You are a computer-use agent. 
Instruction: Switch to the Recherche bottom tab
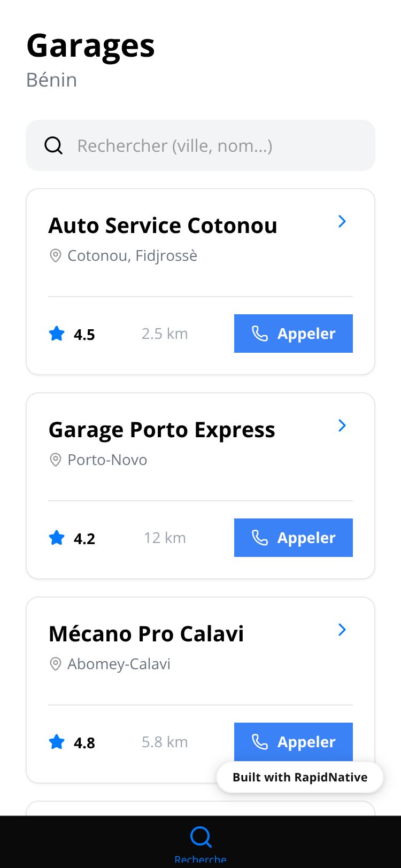[x=200, y=842]
